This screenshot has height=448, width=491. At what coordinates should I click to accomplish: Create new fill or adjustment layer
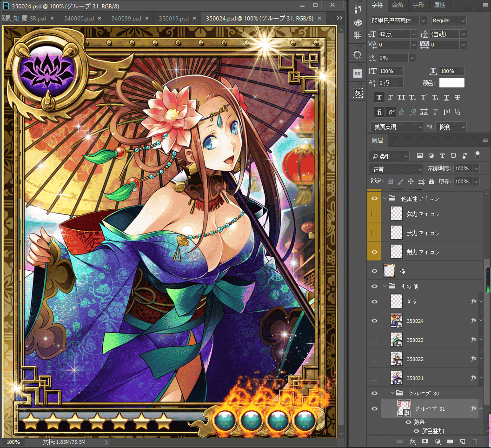438,441
